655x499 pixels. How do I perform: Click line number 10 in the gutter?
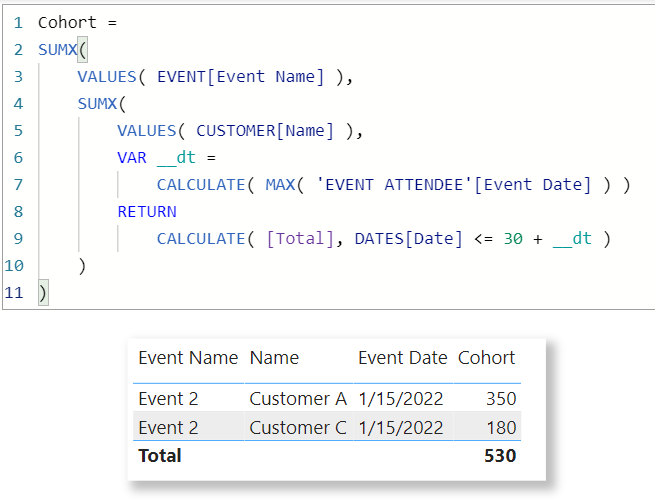(14, 266)
